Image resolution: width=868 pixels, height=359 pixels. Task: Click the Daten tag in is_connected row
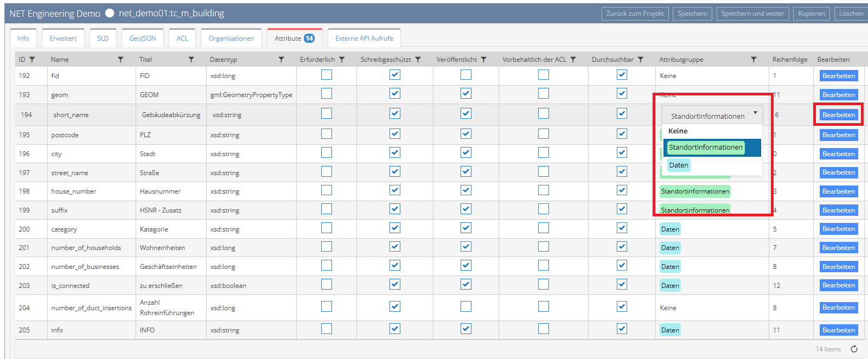(670, 286)
